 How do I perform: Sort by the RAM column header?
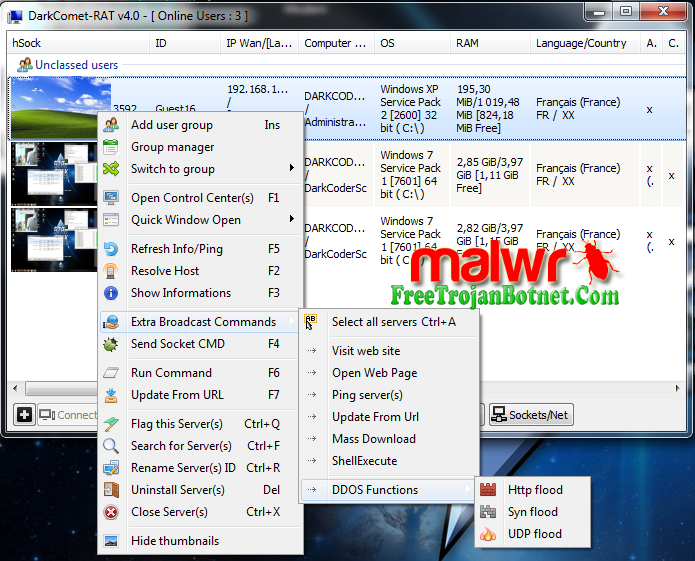pyautogui.click(x=490, y=43)
